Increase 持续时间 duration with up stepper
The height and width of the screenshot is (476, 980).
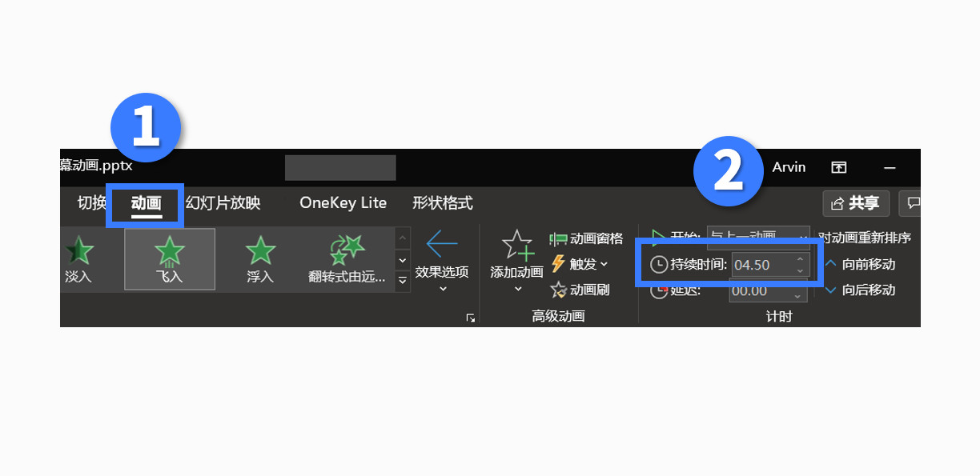point(800,259)
